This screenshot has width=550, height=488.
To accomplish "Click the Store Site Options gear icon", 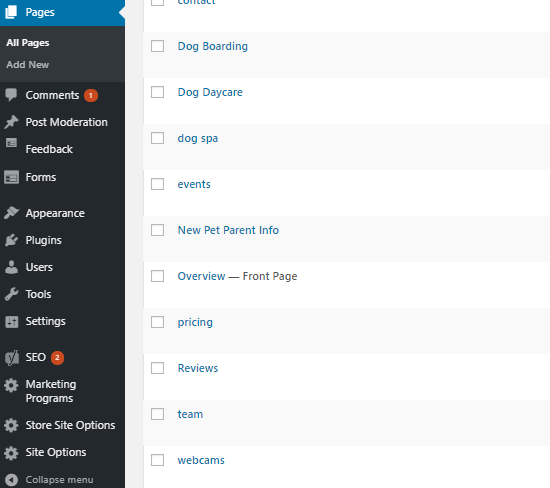I will tap(11, 425).
